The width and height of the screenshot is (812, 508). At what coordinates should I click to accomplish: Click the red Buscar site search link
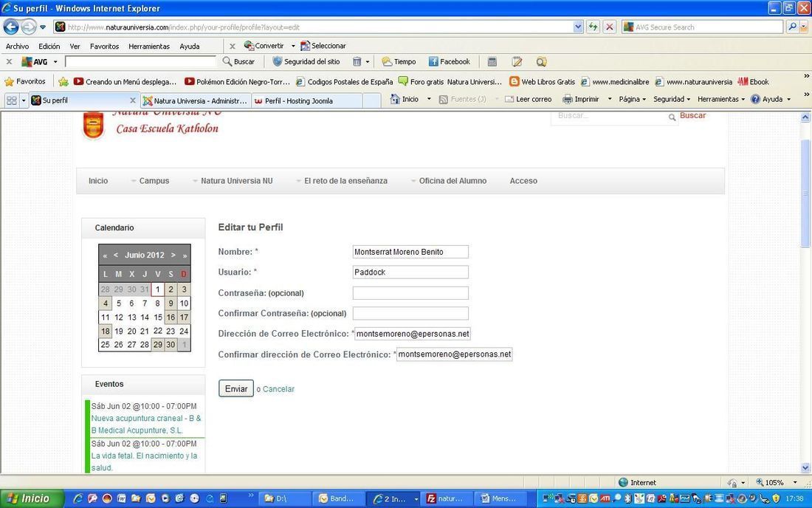tap(693, 115)
